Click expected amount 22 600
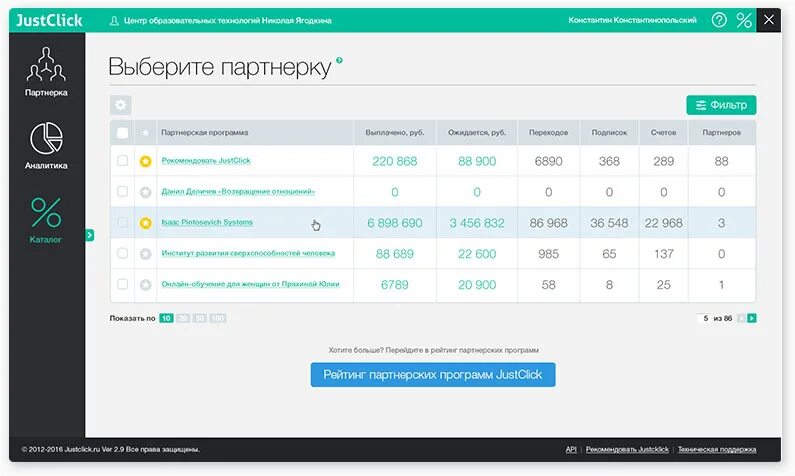Viewport: 795px width, 476px height. 477,254
